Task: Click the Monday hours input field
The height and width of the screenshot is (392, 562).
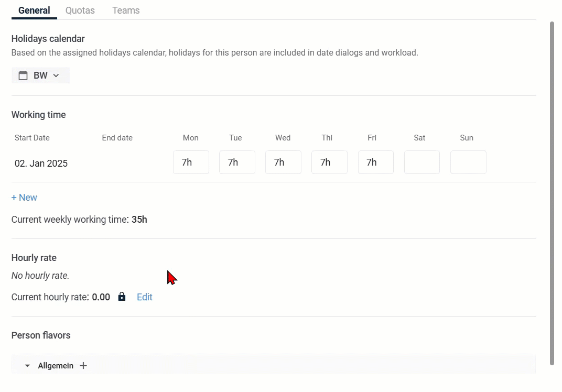Action: pyautogui.click(x=191, y=162)
